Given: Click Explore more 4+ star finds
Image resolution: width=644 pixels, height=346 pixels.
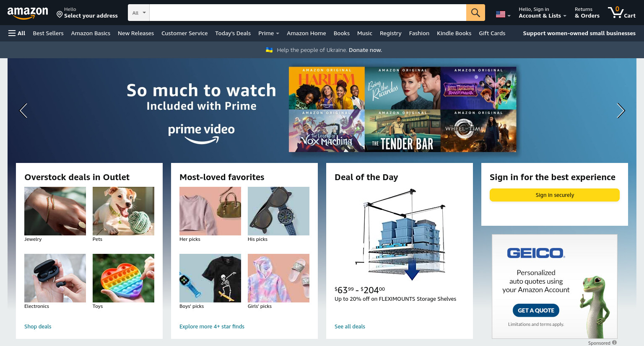Looking at the screenshot, I should (212, 326).
